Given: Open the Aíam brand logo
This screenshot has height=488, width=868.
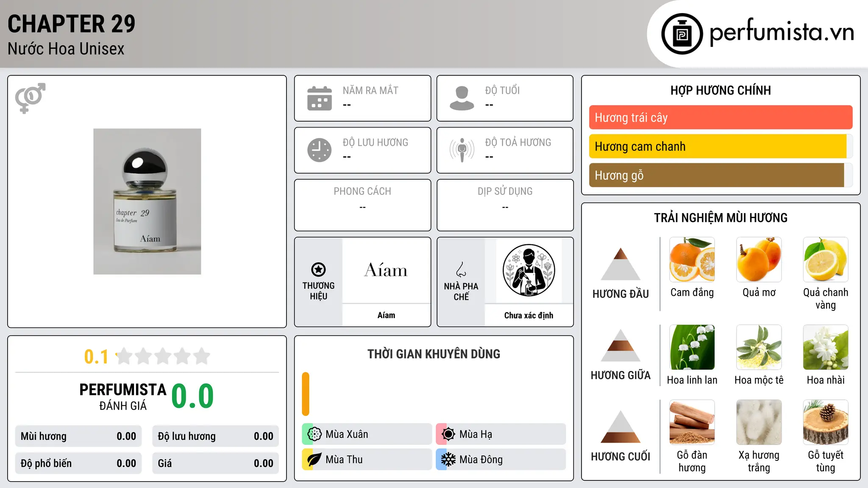Looking at the screenshot, I should pyautogui.click(x=386, y=270).
